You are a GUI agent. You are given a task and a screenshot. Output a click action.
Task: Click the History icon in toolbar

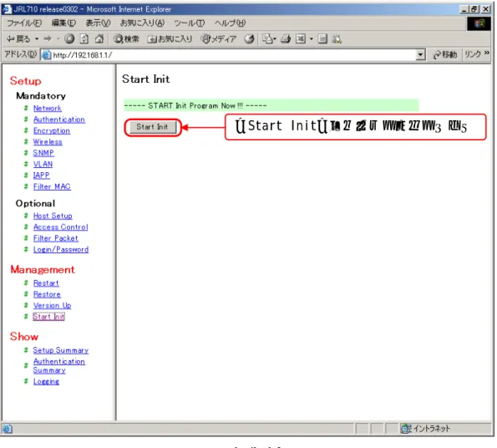click(250, 39)
